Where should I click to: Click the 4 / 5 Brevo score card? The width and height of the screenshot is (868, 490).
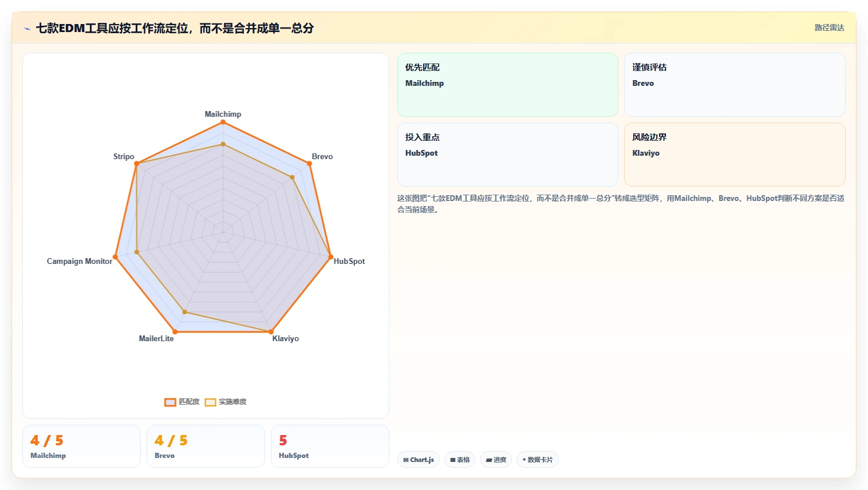tap(206, 446)
